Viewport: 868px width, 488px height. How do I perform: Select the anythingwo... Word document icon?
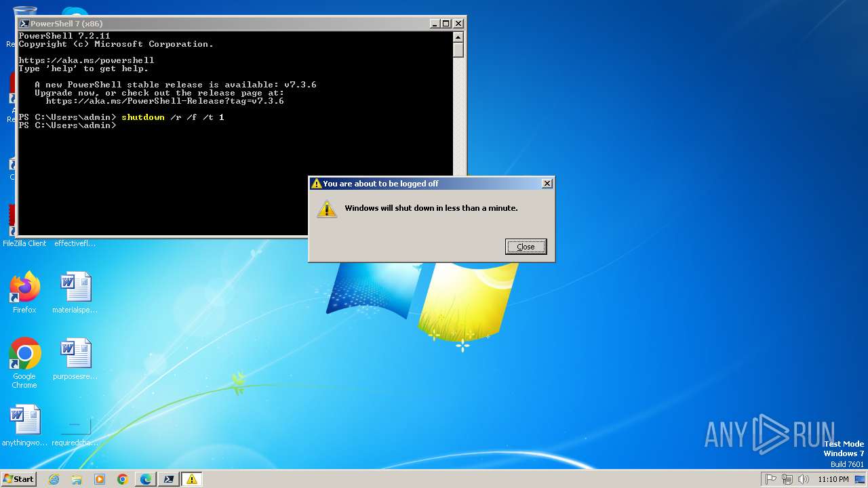[x=24, y=426]
